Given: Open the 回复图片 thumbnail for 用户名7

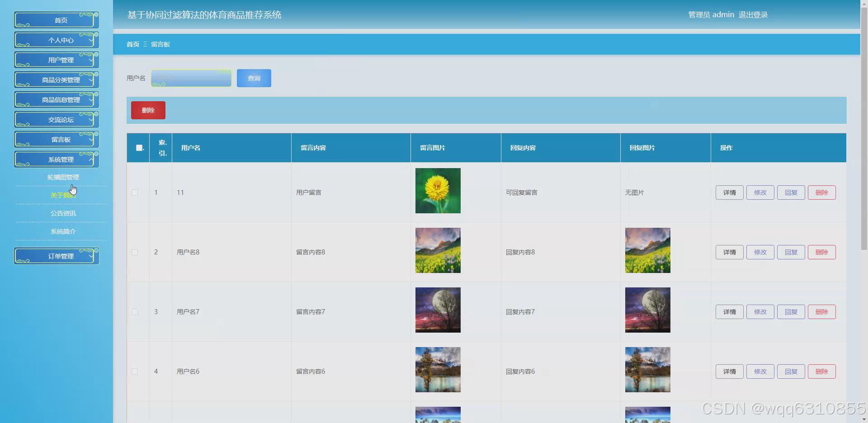Looking at the screenshot, I should (648, 310).
